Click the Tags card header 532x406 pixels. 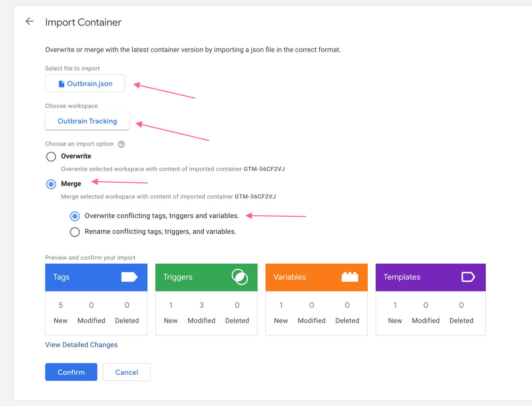(x=96, y=277)
